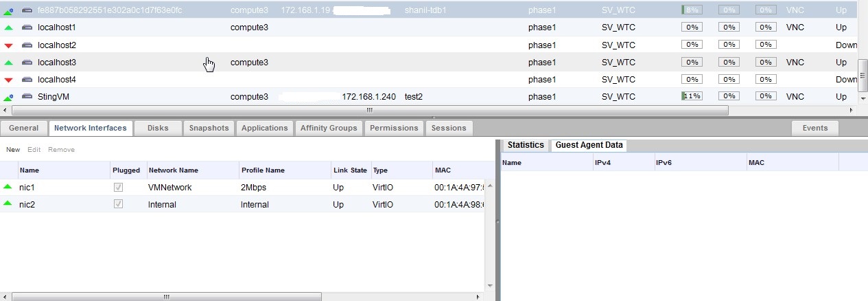Toggle the Plugged checkbox for nic1
The height and width of the screenshot is (301, 868).
[118, 186]
